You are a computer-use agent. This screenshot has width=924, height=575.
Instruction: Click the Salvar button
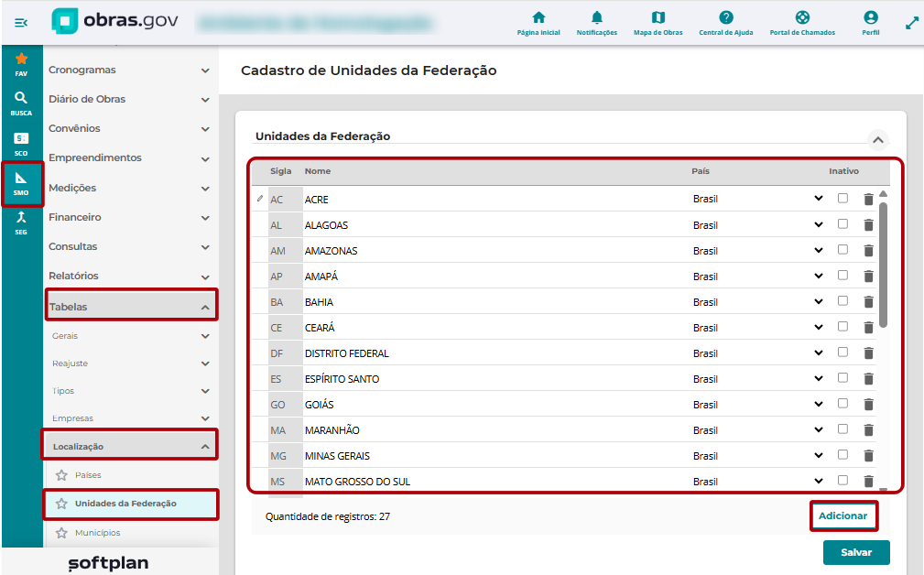pos(855,552)
